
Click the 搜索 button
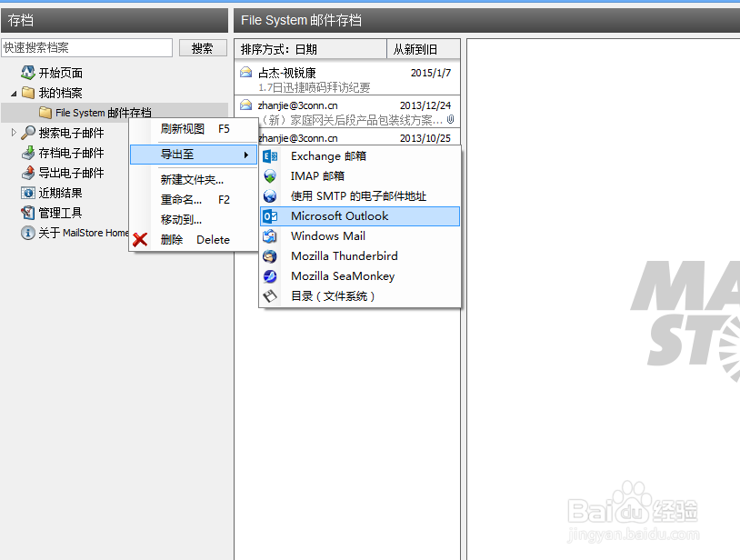[203, 48]
